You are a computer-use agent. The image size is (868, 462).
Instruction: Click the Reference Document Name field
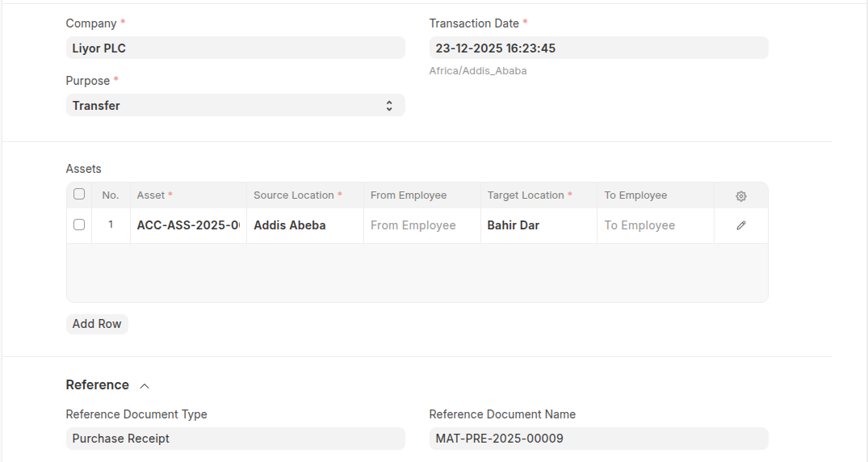coord(598,439)
